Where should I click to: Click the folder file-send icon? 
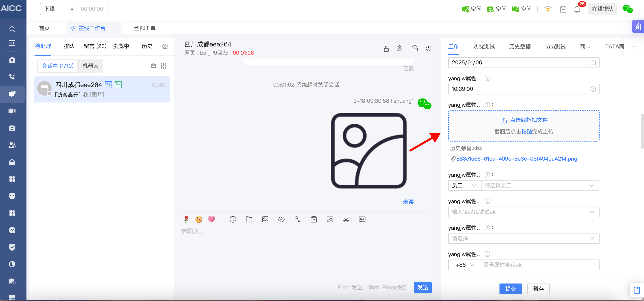click(249, 220)
